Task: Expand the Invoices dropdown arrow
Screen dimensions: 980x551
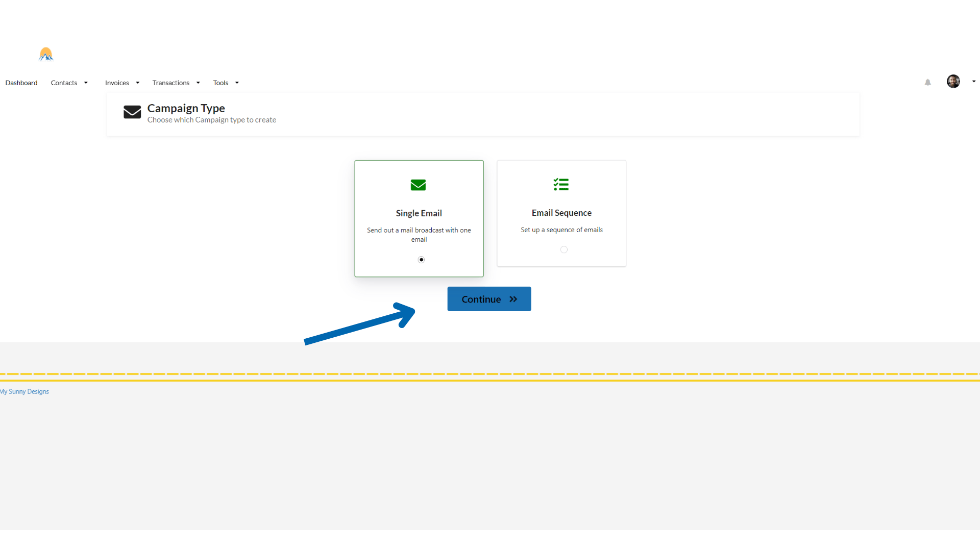Action: click(x=138, y=83)
